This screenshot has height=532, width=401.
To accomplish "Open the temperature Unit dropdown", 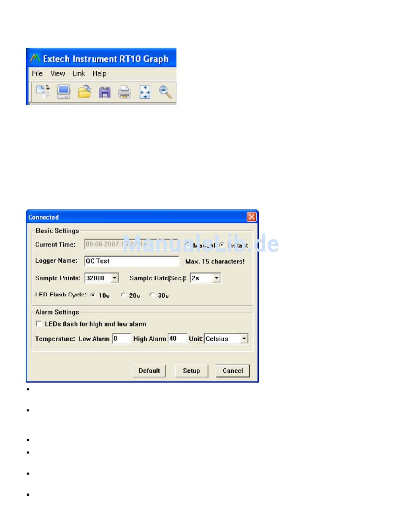I will [244, 339].
